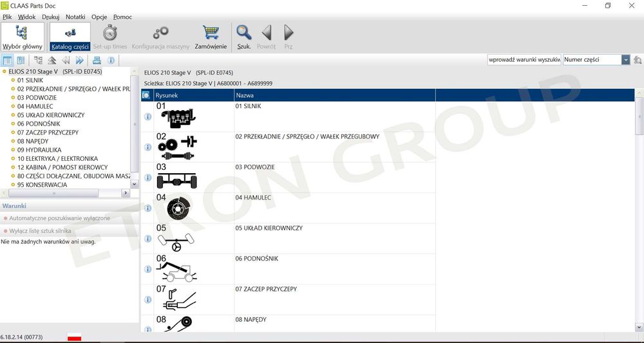Click info icon for 01 SILNIK row
The height and width of the screenshot is (343, 644).
(x=148, y=116)
